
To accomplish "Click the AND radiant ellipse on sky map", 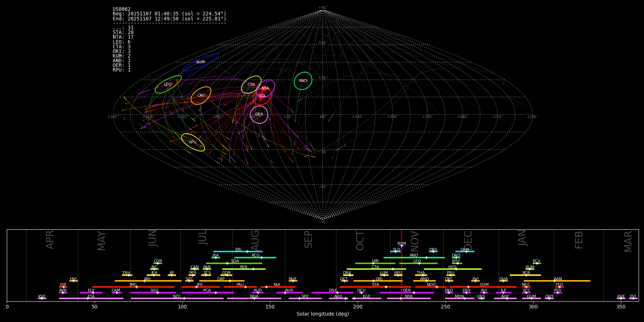I will tap(303, 81).
